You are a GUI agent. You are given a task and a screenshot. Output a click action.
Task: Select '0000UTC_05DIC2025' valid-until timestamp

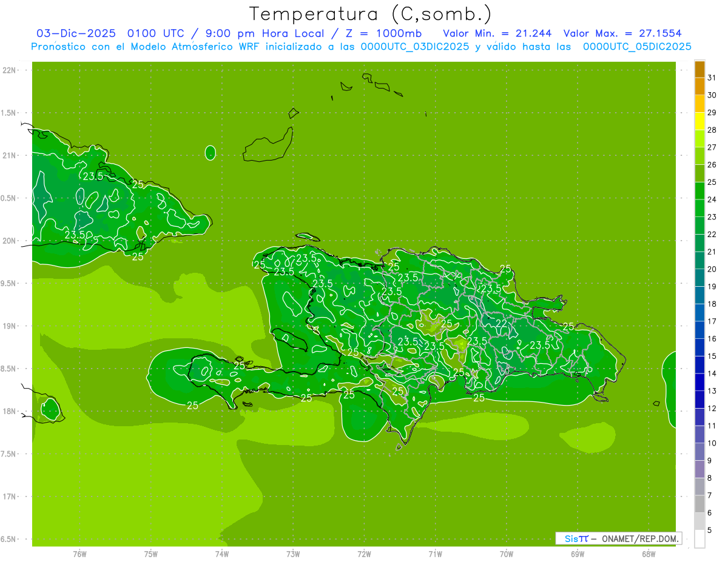[x=637, y=47]
